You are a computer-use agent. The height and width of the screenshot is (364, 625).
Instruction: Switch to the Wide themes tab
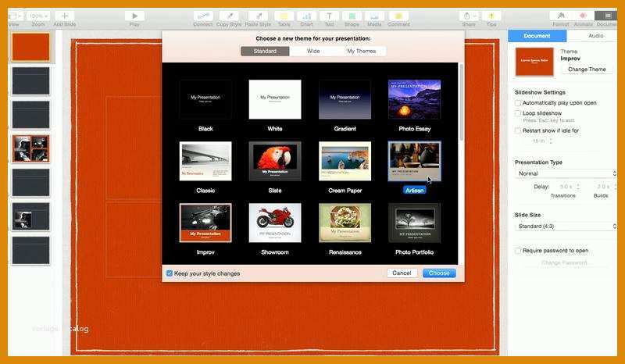313,51
